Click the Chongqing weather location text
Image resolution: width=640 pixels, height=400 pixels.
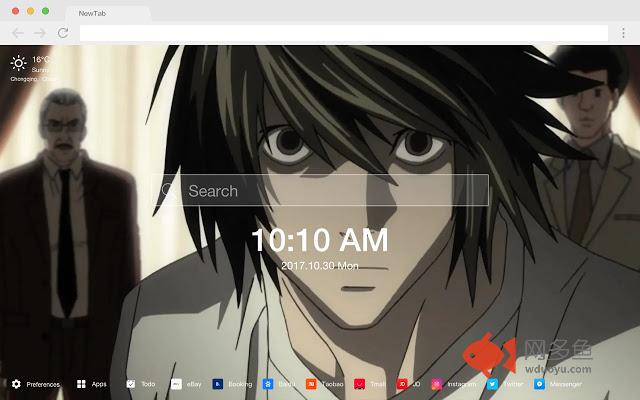pos(33,79)
